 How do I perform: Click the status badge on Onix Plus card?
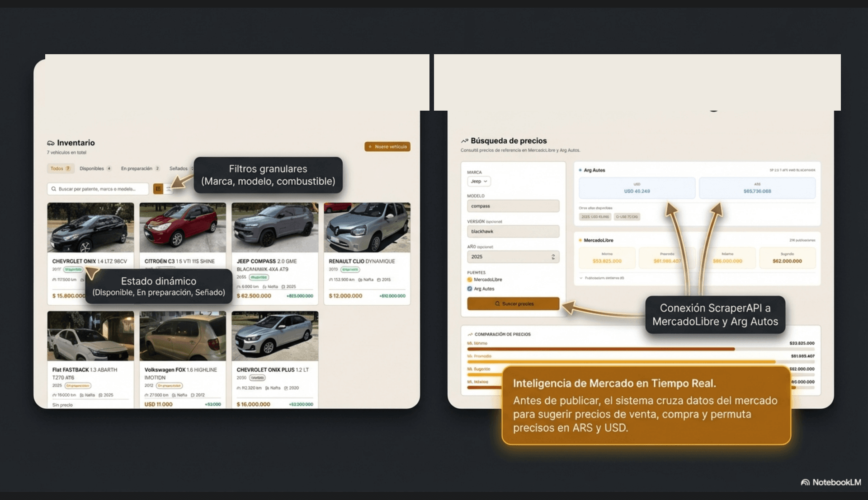click(257, 378)
